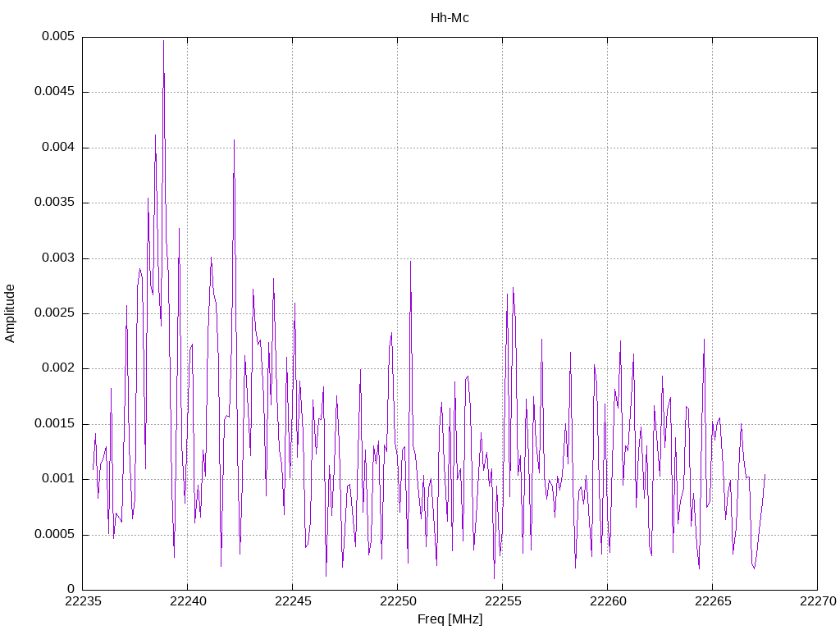Image resolution: width=840 pixels, height=630 pixels.
Task: Click the 22235 x-axis tick label
Action: (82, 601)
